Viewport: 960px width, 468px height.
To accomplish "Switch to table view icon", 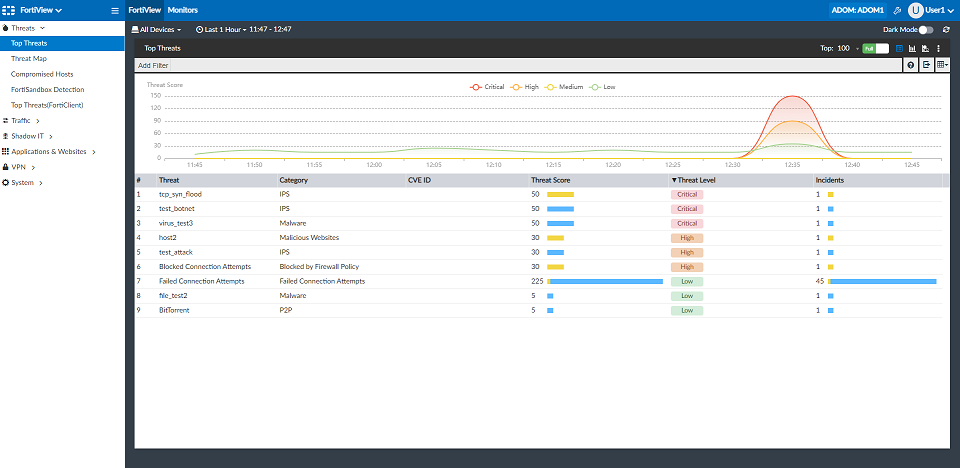I will [899, 48].
